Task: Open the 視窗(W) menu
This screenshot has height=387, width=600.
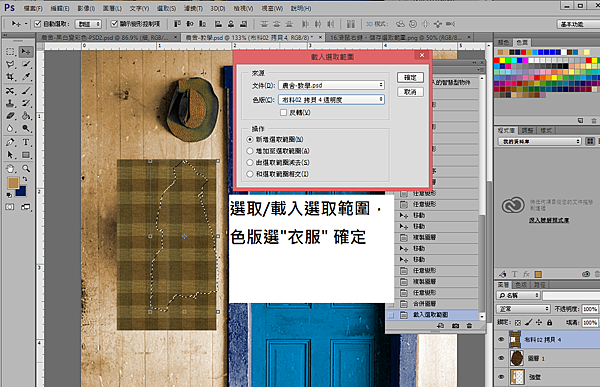Action: (272, 8)
